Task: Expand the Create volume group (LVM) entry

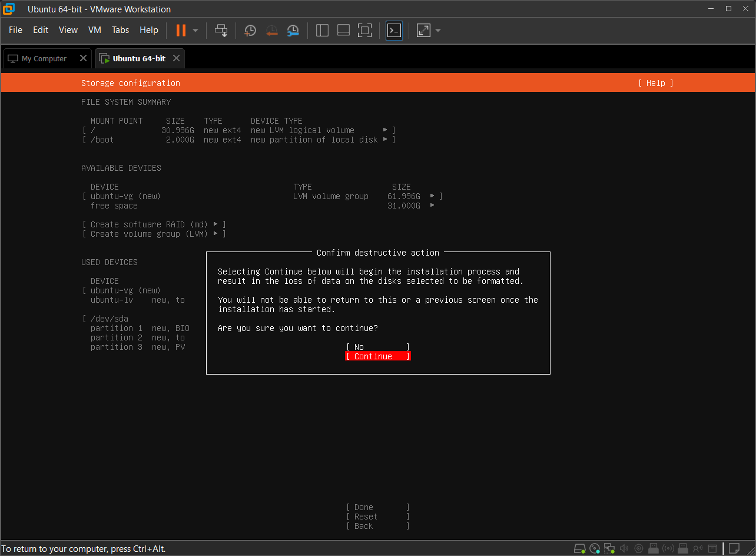Action: coord(154,234)
